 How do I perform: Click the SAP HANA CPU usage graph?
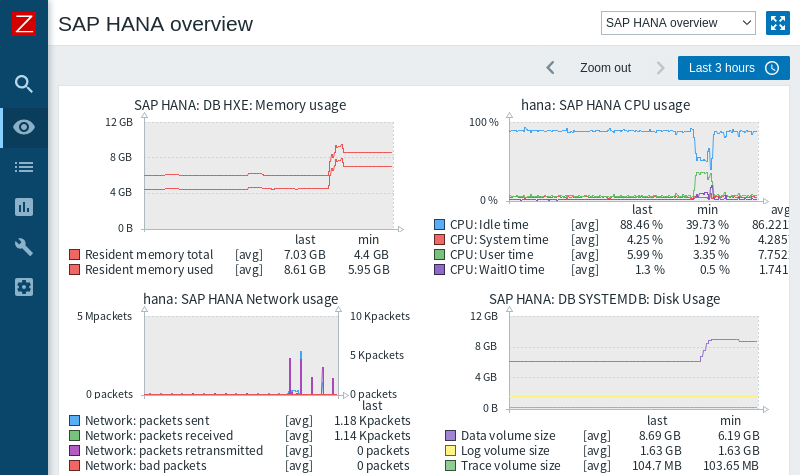coord(634,161)
